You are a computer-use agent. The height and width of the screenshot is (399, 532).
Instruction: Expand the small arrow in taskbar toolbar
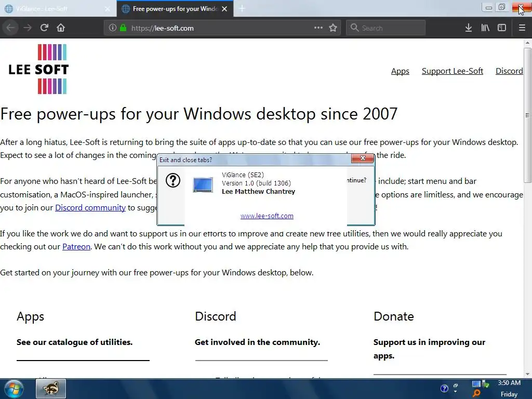click(456, 392)
